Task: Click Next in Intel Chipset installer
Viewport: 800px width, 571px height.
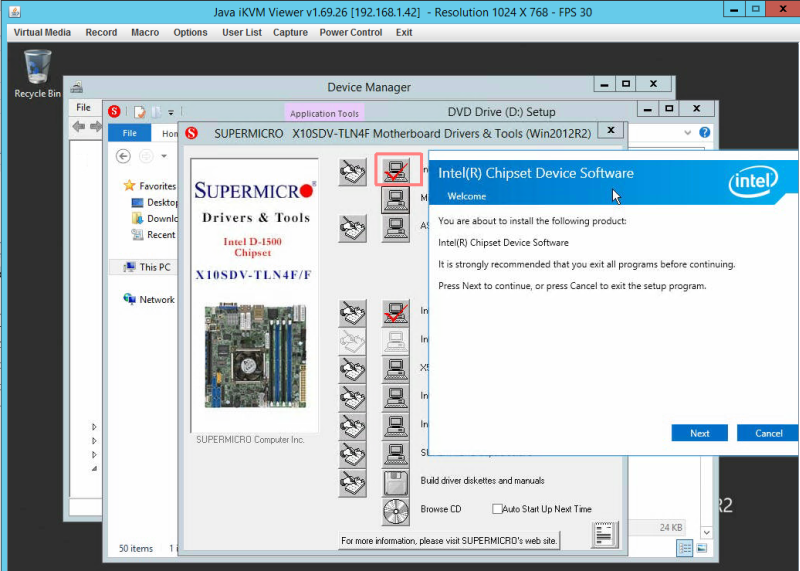Action: coord(699,433)
